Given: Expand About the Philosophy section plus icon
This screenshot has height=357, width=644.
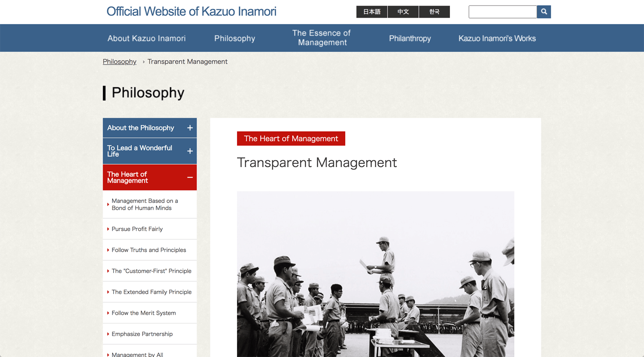Looking at the screenshot, I should tap(190, 128).
